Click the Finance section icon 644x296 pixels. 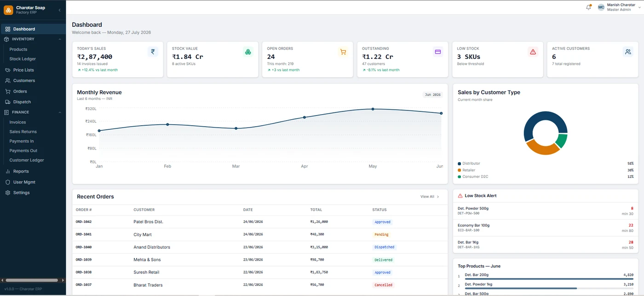[6, 112]
